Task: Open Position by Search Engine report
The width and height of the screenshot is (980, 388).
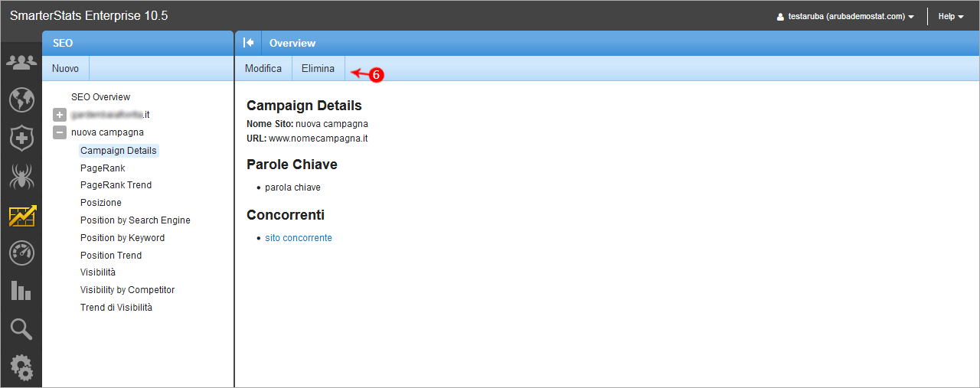Action: coord(136,220)
